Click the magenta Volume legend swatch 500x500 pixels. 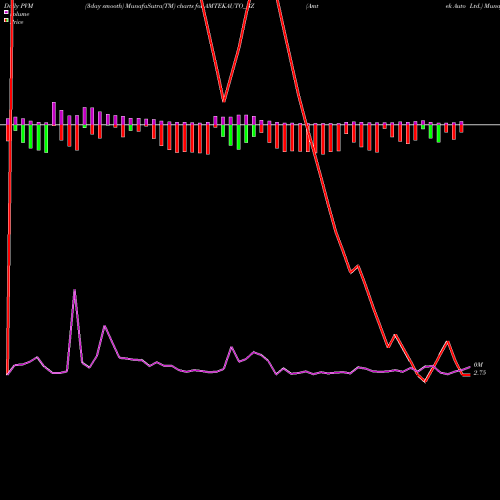[6, 12]
